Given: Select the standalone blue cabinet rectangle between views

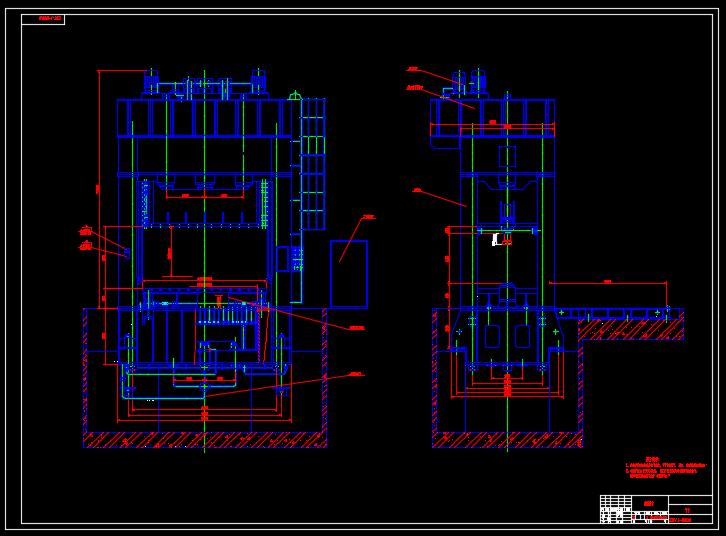Looking at the screenshot, I should pyautogui.click(x=349, y=274).
